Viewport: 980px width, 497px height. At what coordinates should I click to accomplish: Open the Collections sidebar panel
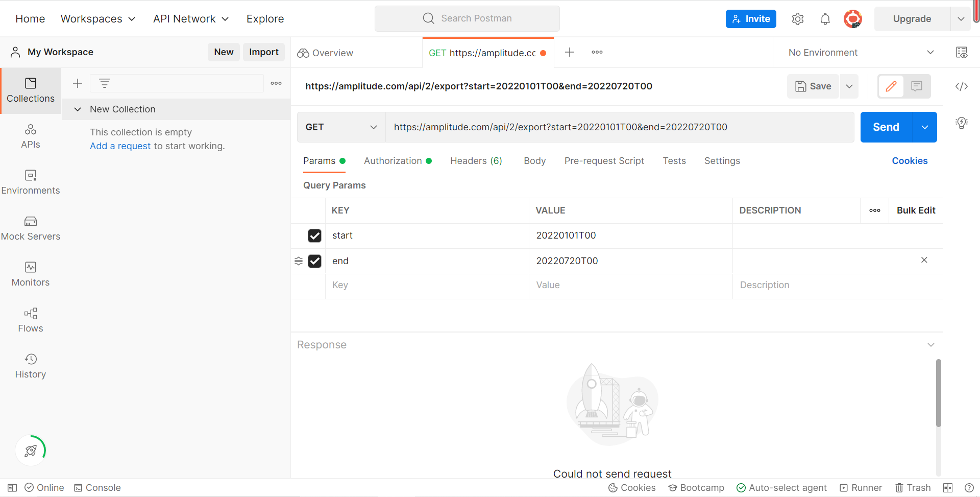tap(31, 90)
